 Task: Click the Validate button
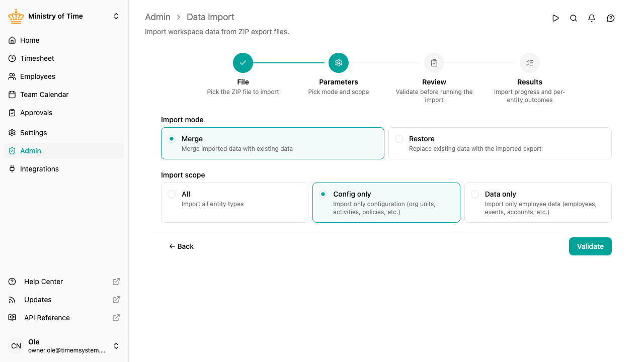pos(590,246)
